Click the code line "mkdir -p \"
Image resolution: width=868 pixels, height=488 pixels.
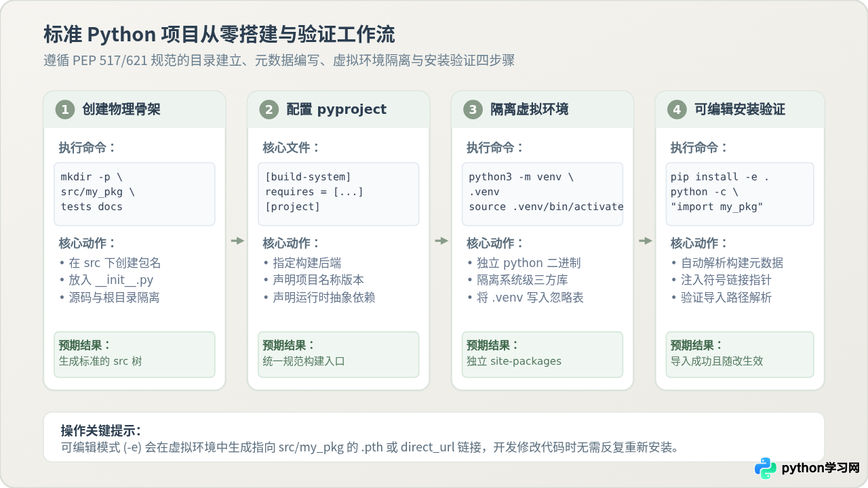(92, 178)
